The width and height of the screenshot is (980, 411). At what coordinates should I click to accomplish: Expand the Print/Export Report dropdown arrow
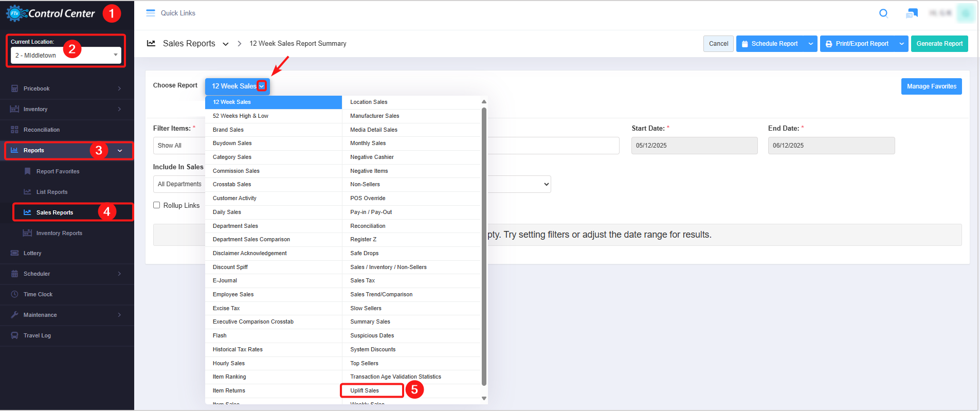pyautogui.click(x=901, y=44)
